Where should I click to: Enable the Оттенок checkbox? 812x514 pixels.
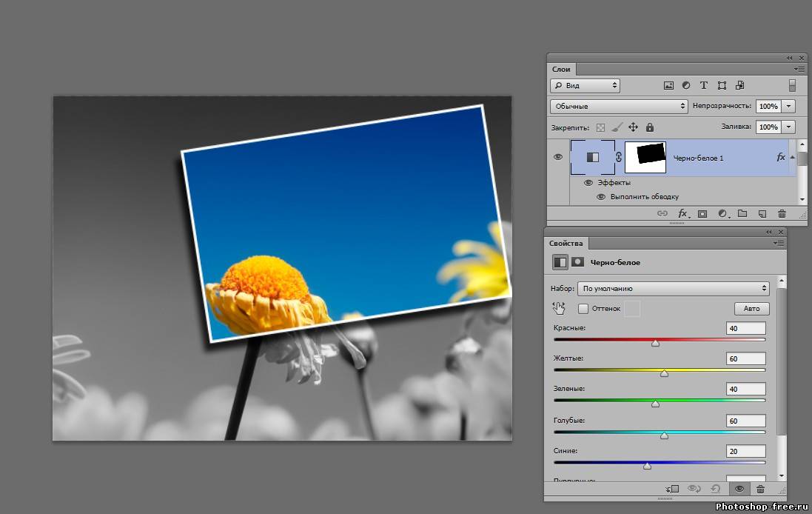[x=583, y=309]
